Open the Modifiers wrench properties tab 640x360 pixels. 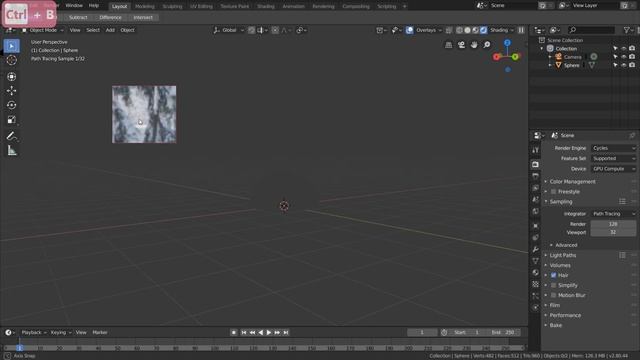point(536,249)
